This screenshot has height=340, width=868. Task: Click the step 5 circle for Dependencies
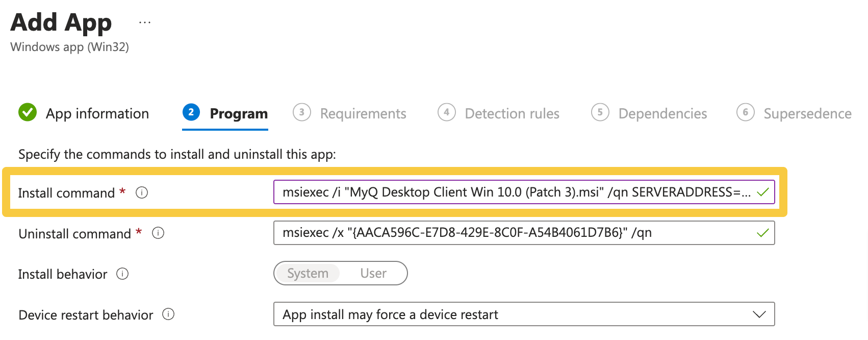pyautogui.click(x=600, y=112)
